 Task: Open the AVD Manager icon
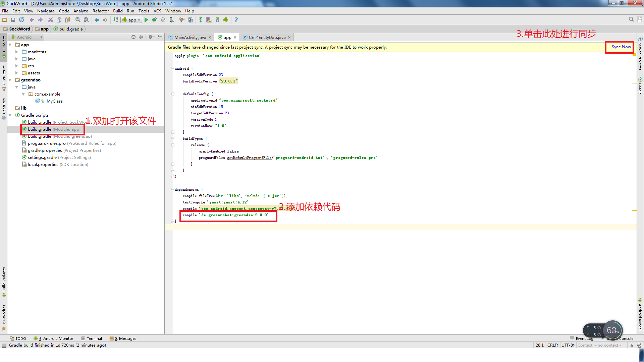(x=209, y=20)
